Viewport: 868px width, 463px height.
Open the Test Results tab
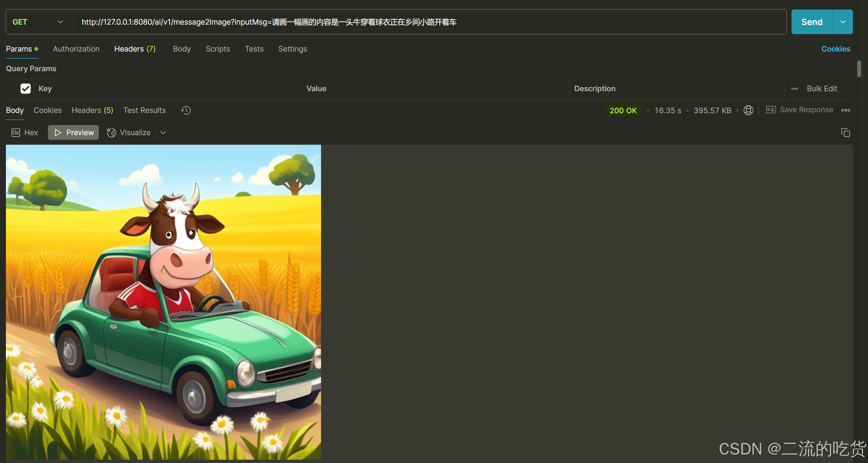tap(144, 110)
